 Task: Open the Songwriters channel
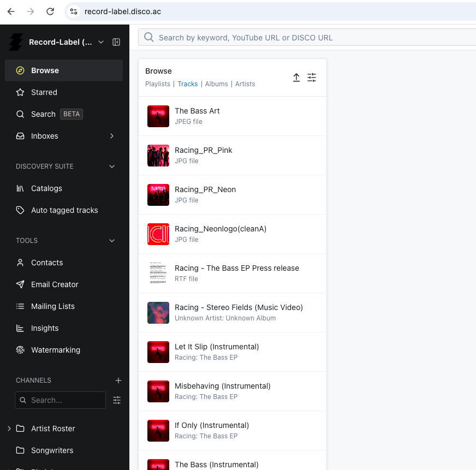[x=52, y=450]
